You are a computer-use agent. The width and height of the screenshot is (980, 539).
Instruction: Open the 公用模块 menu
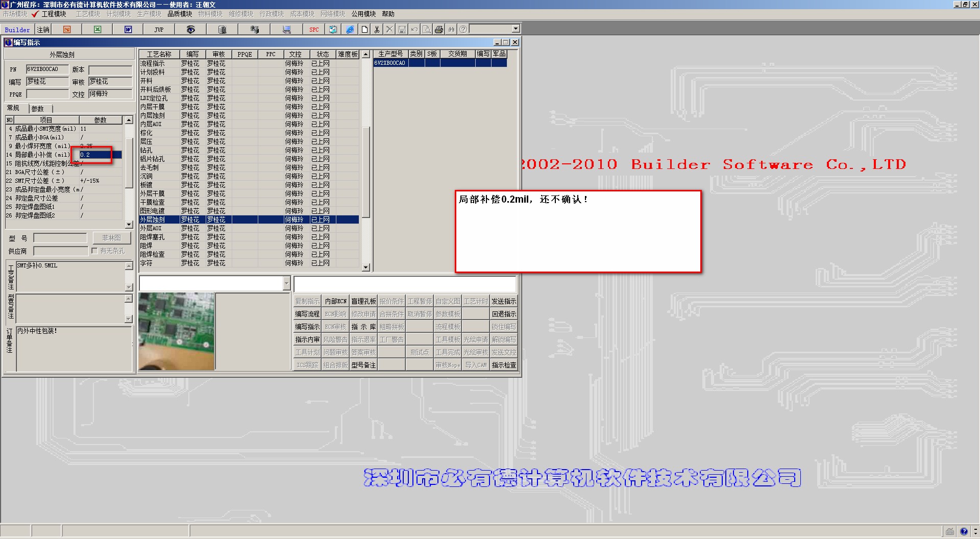(363, 14)
